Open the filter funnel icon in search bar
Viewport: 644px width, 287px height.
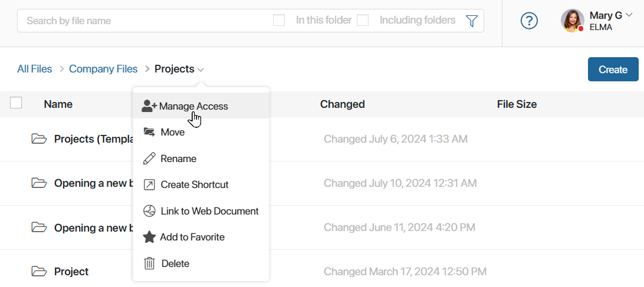(x=472, y=21)
